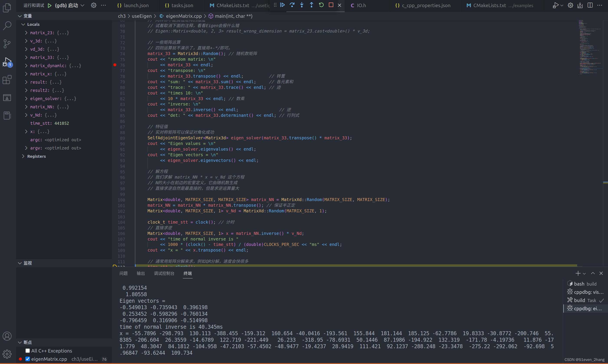The width and height of the screenshot is (608, 364).
Task: Click the Step Over debug icon
Action: tap(292, 5)
